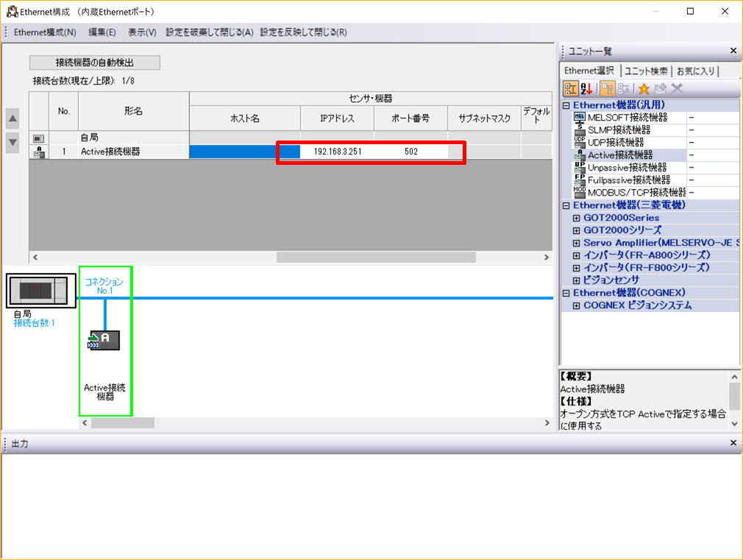Maximize the Ethernet構成 window
The image size is (743, 560).
coord(691,11)
